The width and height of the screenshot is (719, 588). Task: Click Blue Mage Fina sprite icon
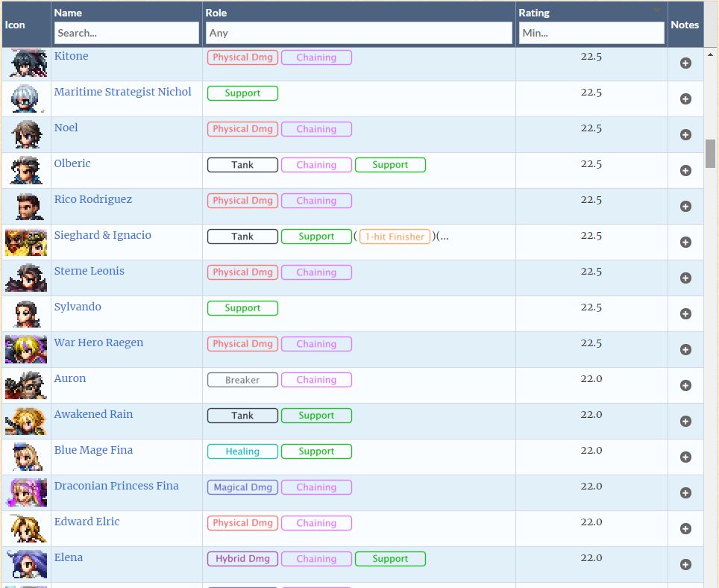coord(28,457)
